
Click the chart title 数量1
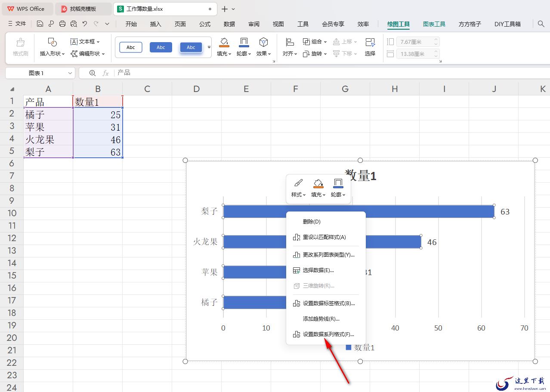pos(361,176)
